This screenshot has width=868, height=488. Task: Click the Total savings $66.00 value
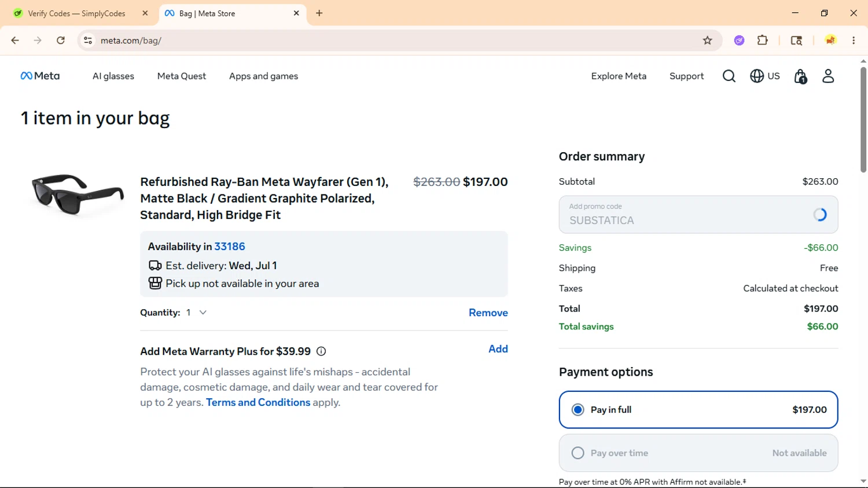[822, 326]
